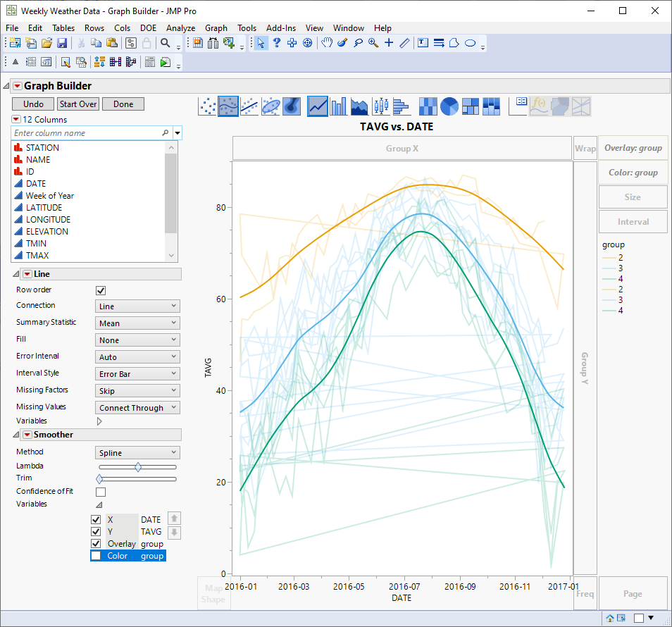Open the smoother Method dropdown
This screenshot has width=672, height=627.
(x=137, y=453)
